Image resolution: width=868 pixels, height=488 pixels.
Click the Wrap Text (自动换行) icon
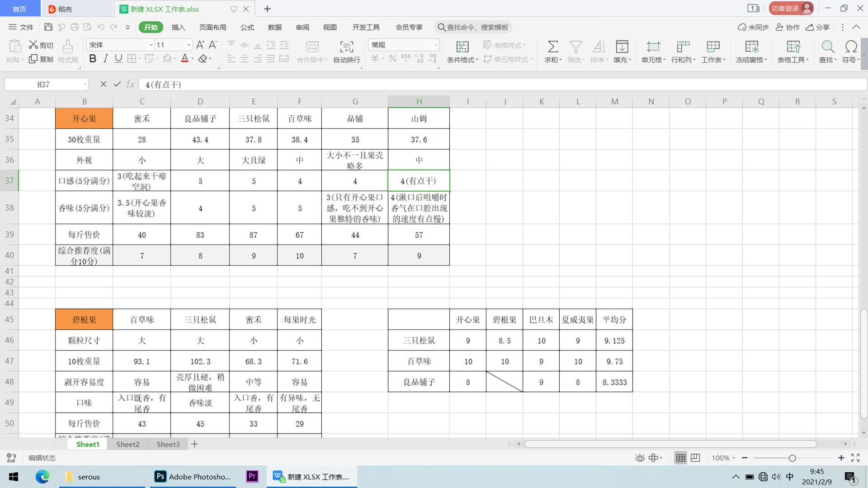(346, 47)
